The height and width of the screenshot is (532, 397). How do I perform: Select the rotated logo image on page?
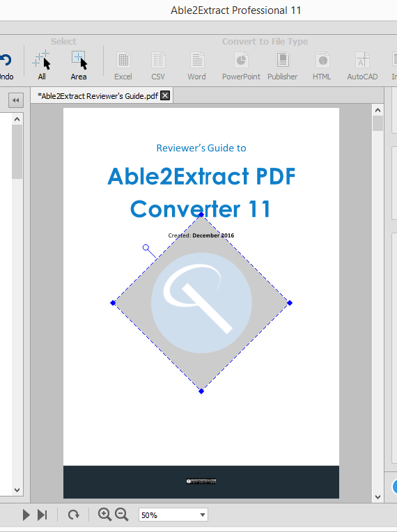click(201, 303)
